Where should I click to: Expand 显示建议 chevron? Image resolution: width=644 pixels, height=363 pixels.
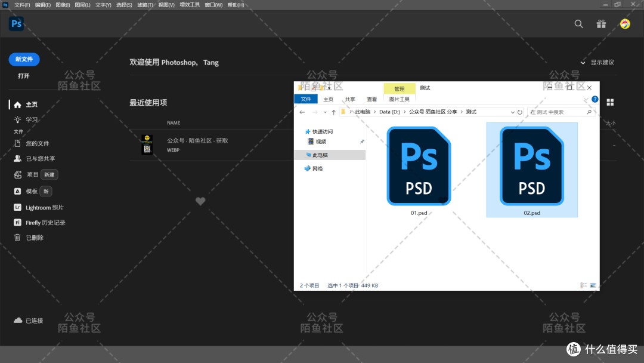(x=583, y=63)
